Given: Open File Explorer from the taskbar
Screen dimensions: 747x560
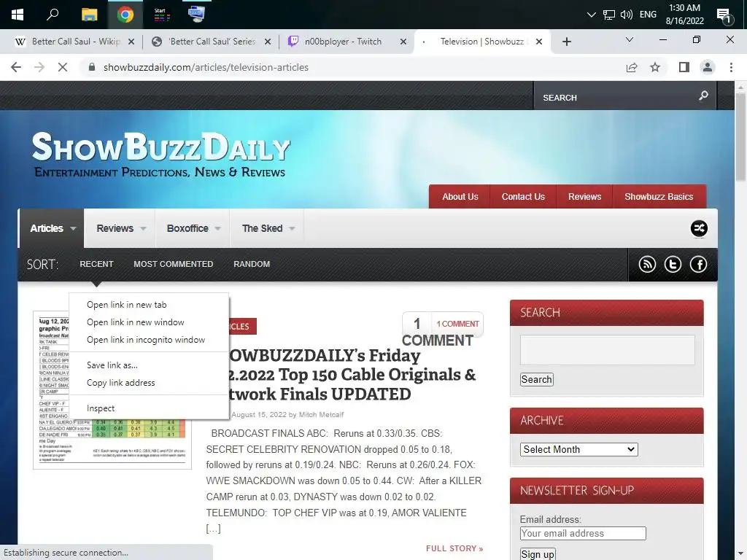Looking at the screenshot, I should (89, 15).
